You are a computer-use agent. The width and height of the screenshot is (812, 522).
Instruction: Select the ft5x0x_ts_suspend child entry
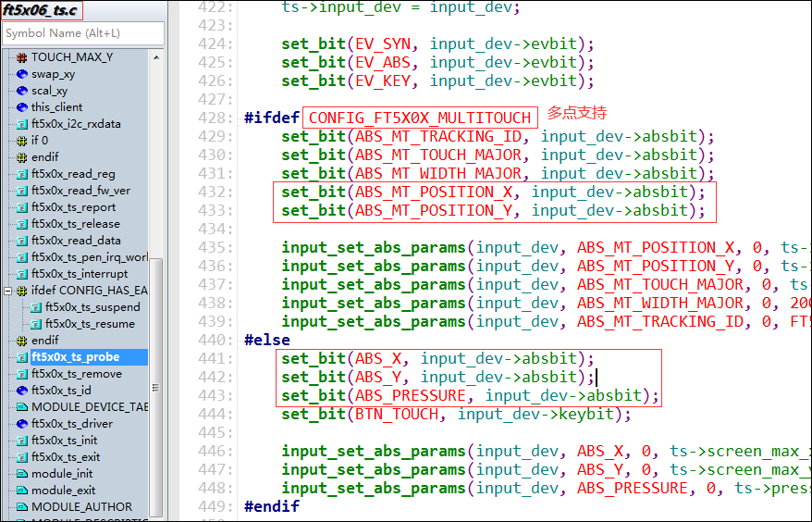(x=92, y=307)
